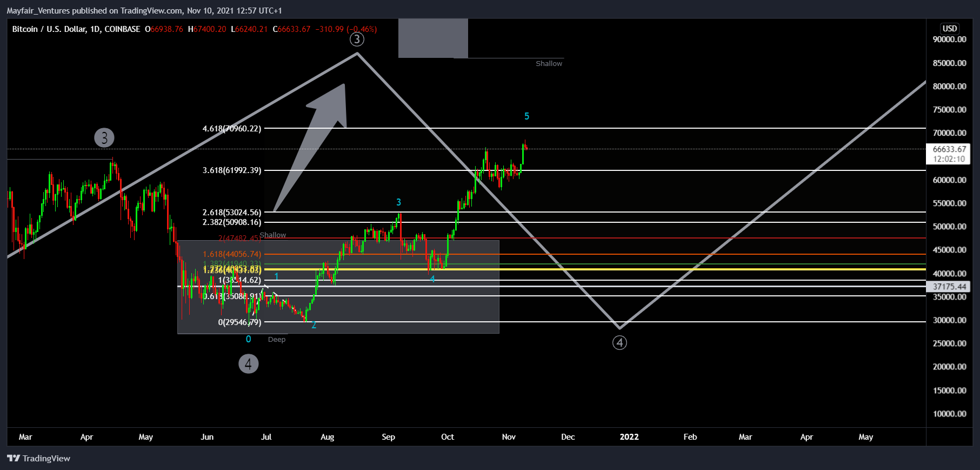The height and width of the screenshot is (470, 980).
Task: Click the 80000.00 price axis label
Action: 949,87
